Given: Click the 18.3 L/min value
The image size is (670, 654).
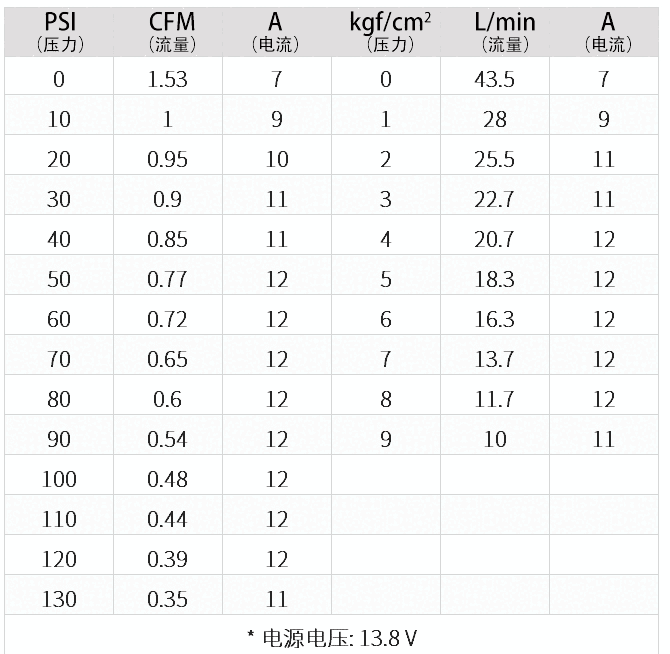Looking at the screenshot, I should pos(494,279).
